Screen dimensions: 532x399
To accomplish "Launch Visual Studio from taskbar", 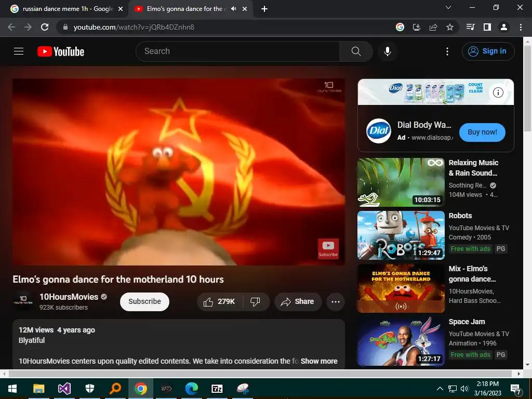I will click(x=64, y=389).
